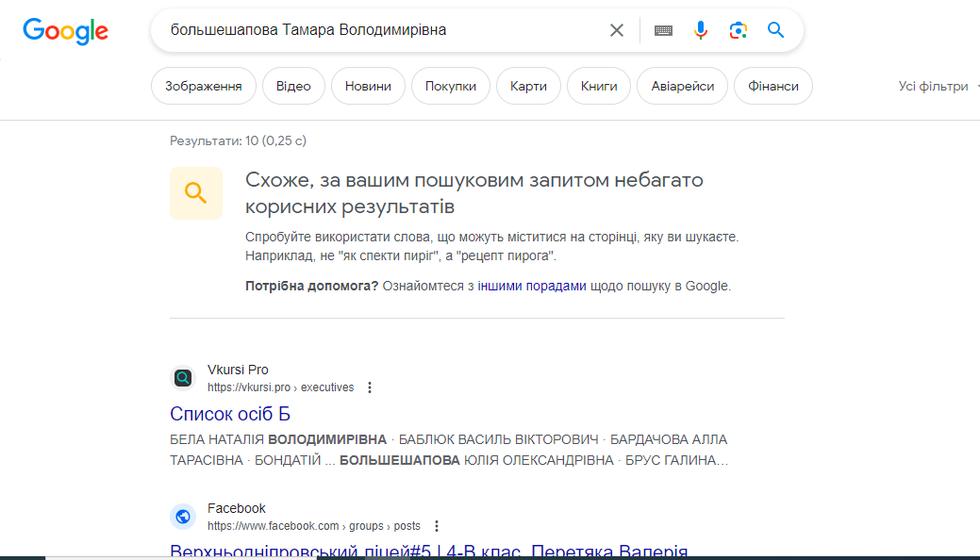Click the magnifying glass search icon

[775, 29]
